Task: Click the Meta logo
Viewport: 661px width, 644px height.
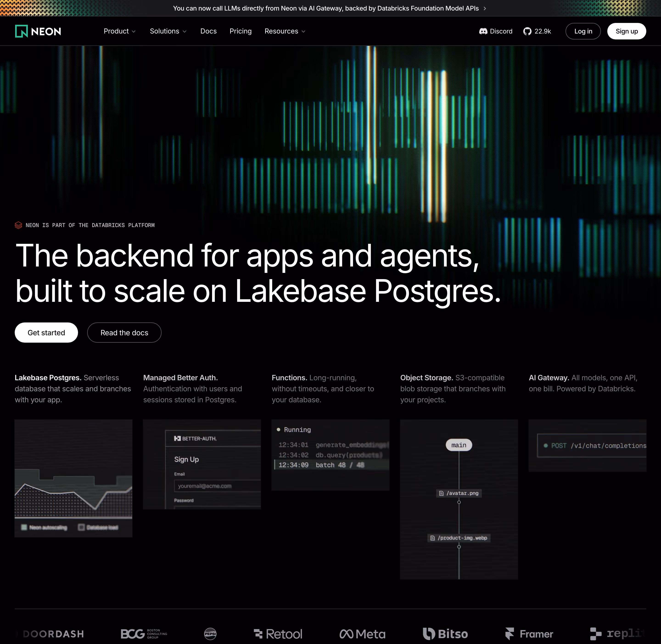Action: coord(362,634)
